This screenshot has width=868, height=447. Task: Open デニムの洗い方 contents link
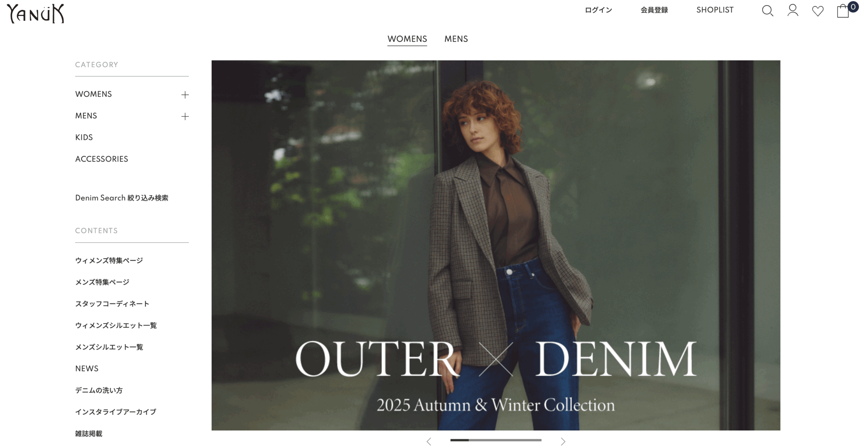[99, 390]
